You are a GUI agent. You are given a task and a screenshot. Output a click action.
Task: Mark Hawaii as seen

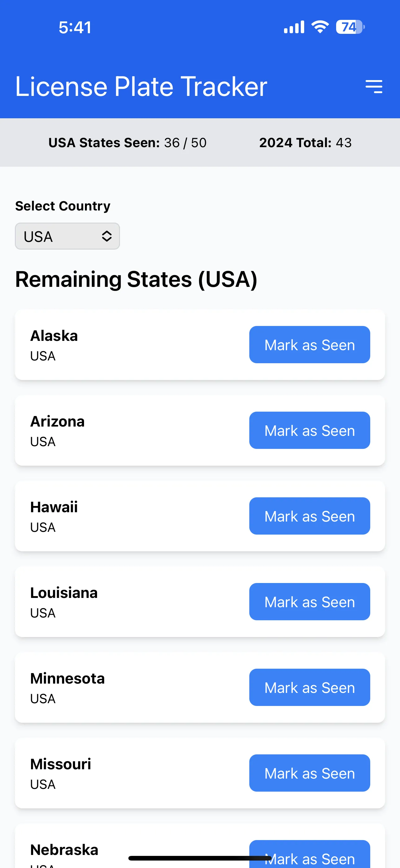pos(309,516)
